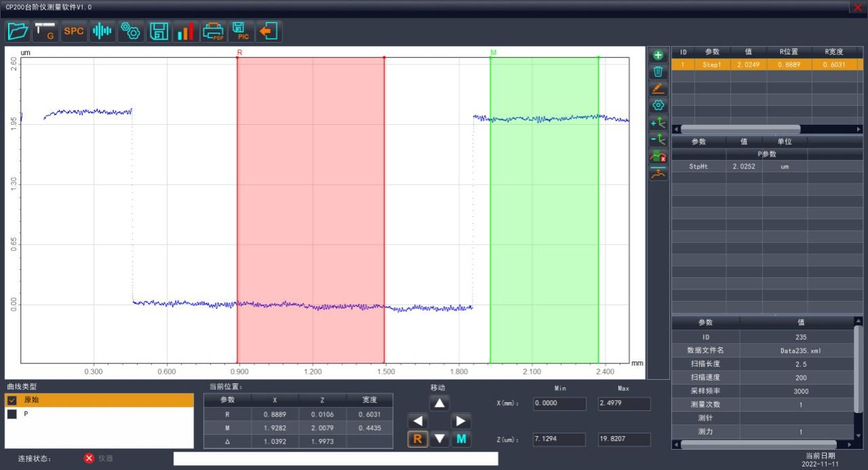Save data using the floppy disk icon
The width and height of the screenshot is (868, 470).
[x=159, y=31]
